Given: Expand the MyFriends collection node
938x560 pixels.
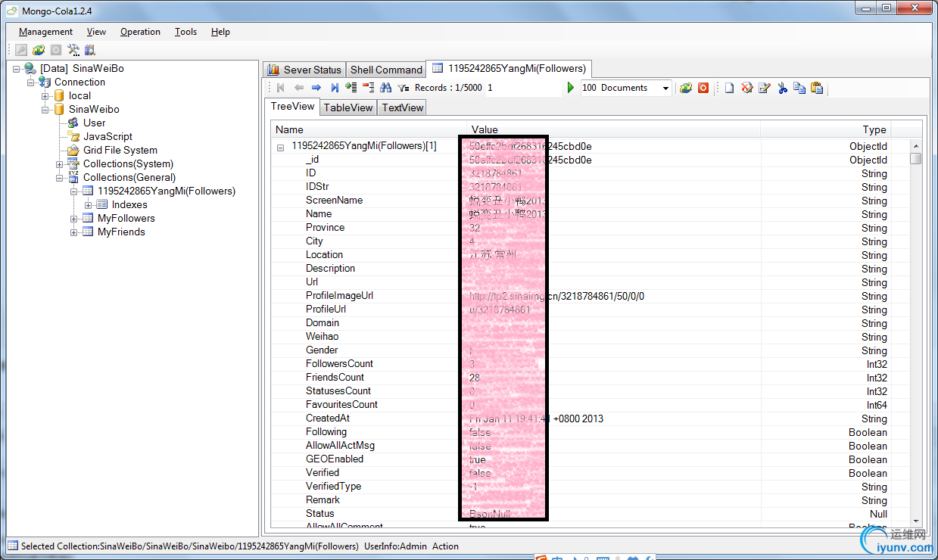Looking at the screenshot, I should pos(74,232).
